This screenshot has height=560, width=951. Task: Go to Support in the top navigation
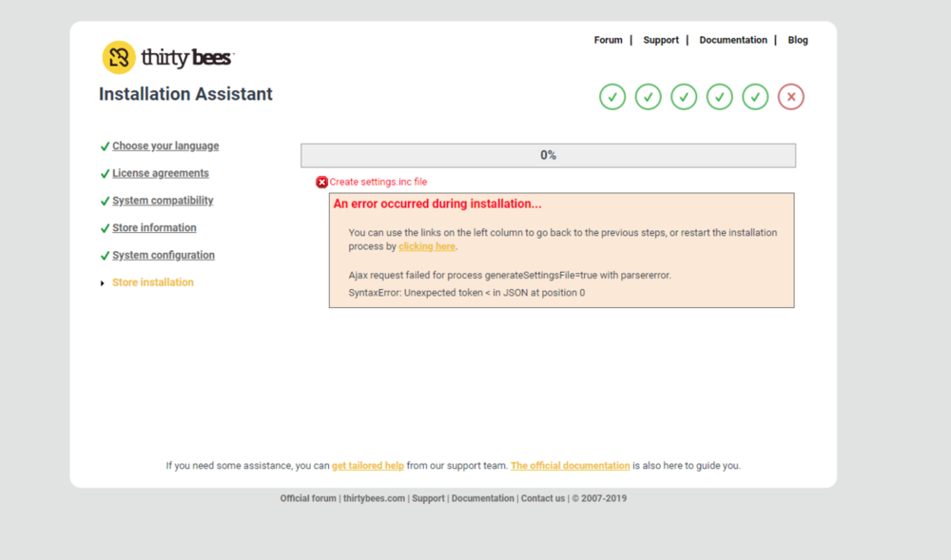661,40
